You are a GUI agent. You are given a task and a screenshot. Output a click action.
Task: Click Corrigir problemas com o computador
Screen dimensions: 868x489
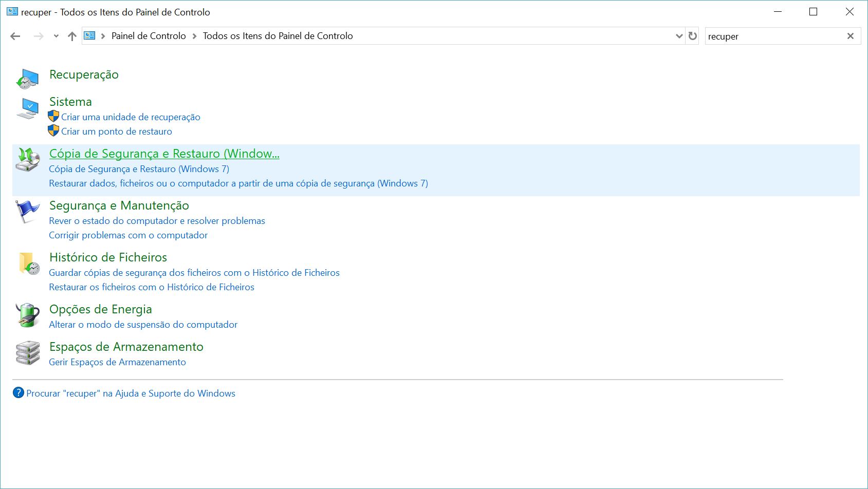pos(128,235)
